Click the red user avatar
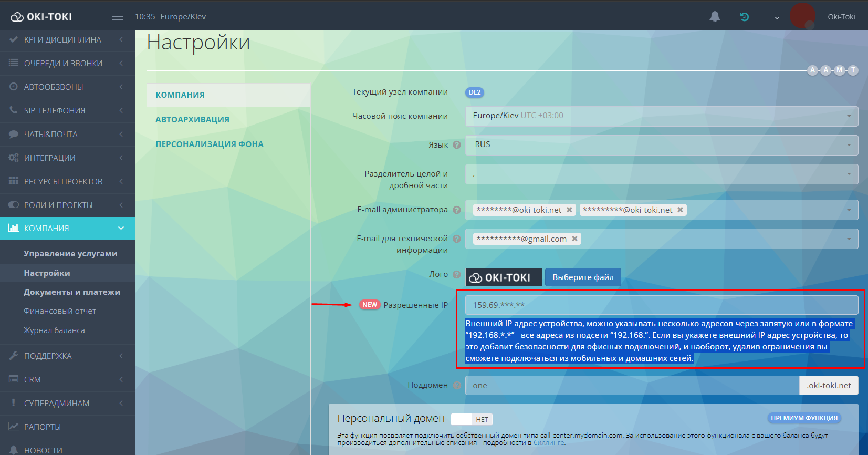 [x=802, y=16]
